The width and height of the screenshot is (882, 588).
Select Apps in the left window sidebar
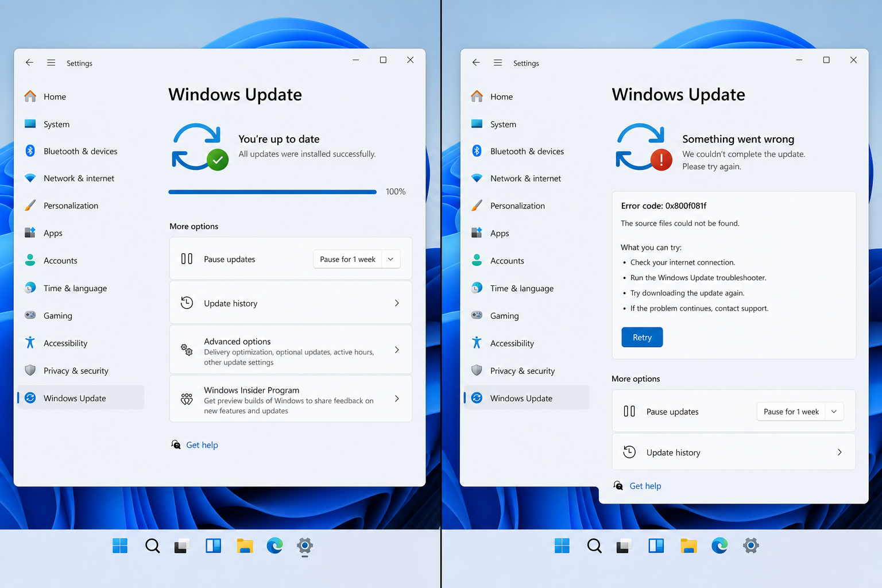tap(80, 233)
